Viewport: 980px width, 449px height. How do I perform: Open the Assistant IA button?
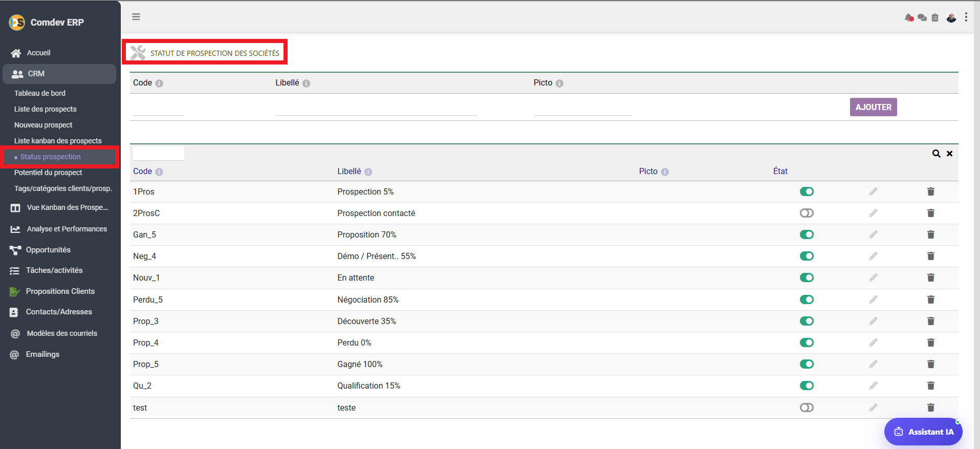click(923, 432)
